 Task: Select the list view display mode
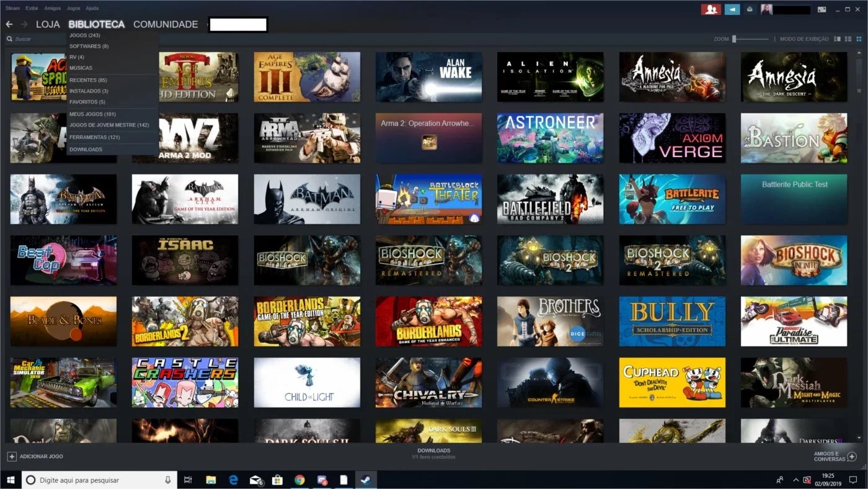click(x=848, y=39)
